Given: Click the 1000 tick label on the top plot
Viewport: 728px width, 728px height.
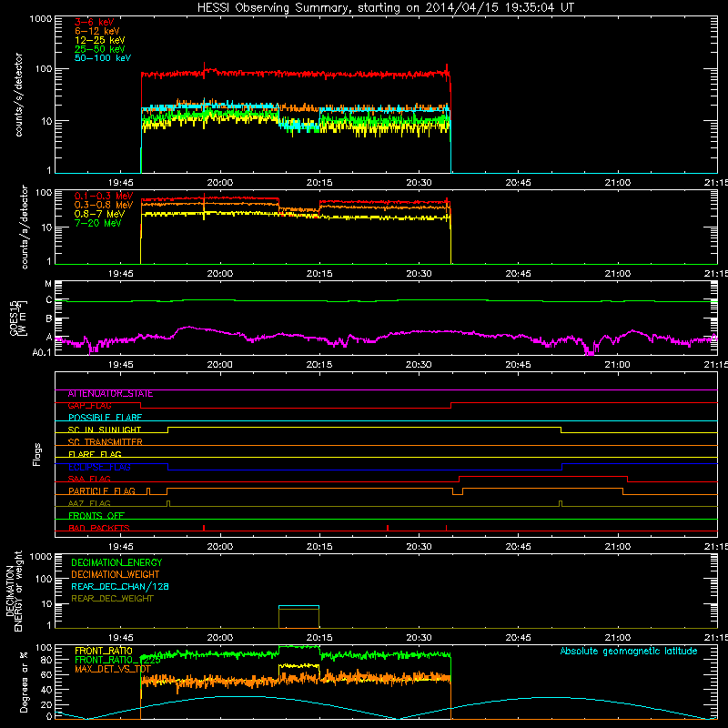Looking at the screenshot, I should [41, 19].
